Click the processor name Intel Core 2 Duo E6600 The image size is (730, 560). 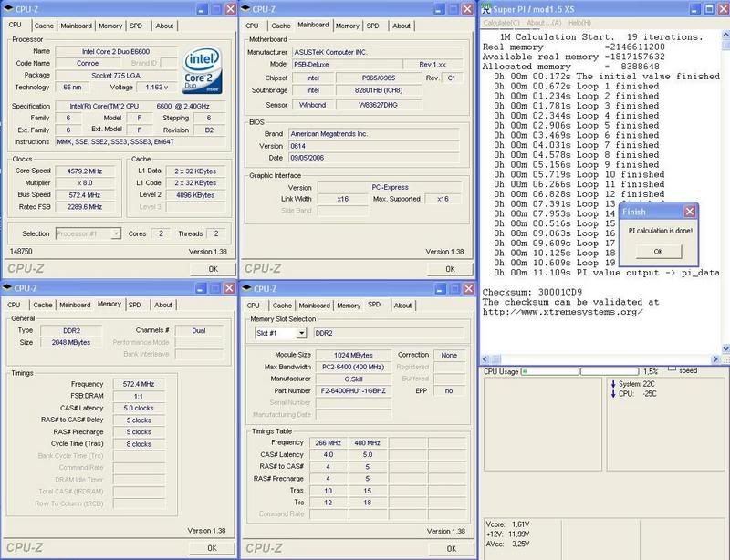click(x=116, y=52)
